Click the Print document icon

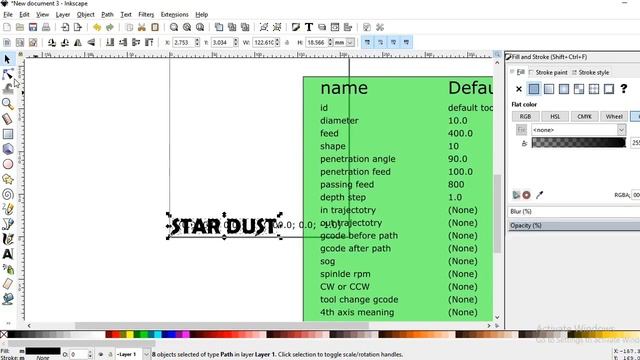[46, 27]
